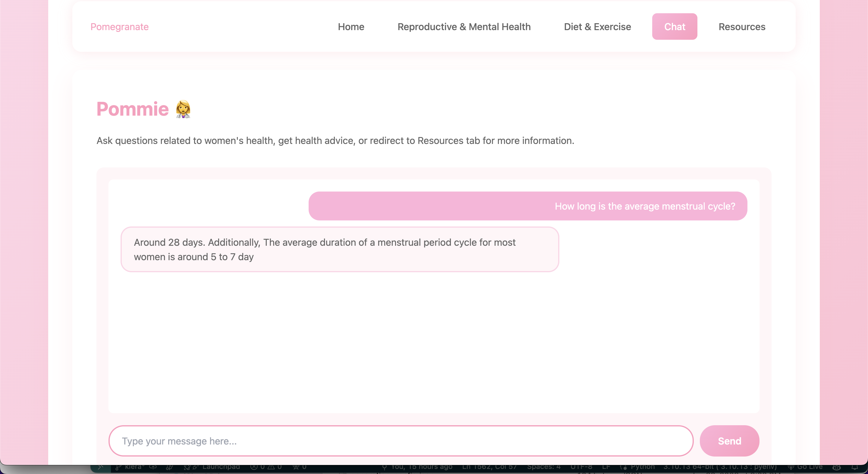Focus the message input field
The width and height of the screenshot is (868, 474).
tap(401, 441)
